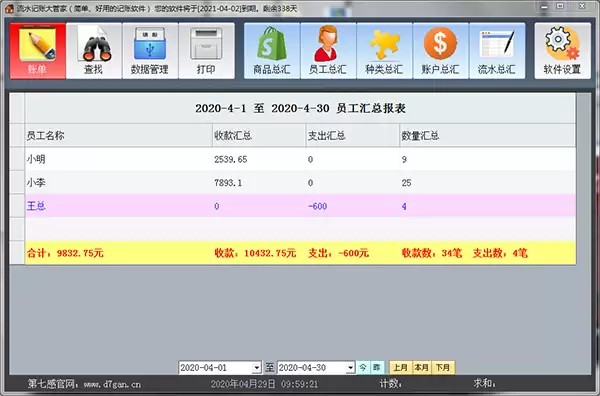
Task: Open 商品总汇 product summary
Action: 272,51
